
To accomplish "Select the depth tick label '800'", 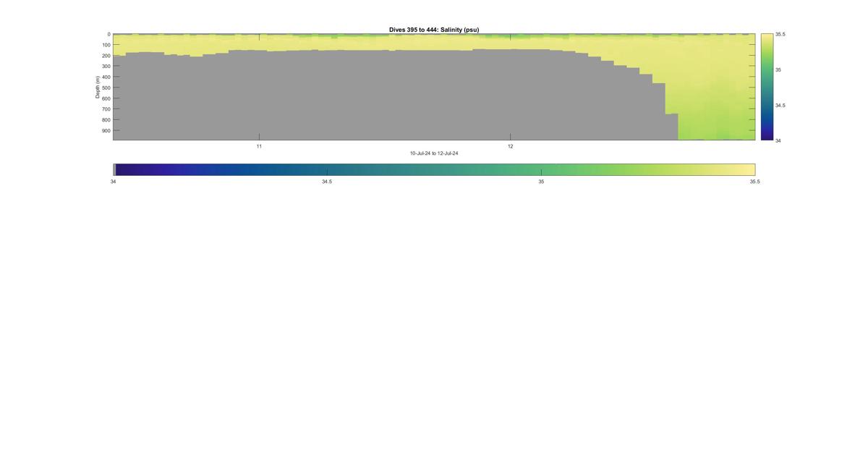I will (x=106, y=120).
